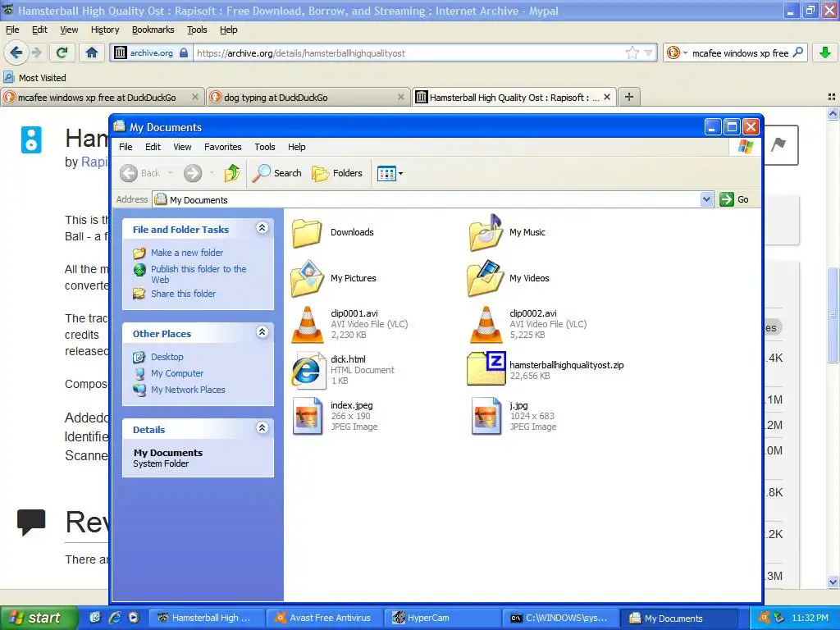Screen dimensions: 840x630
Task: Collapse the Other Places panel
Action: tap(262, 332)
